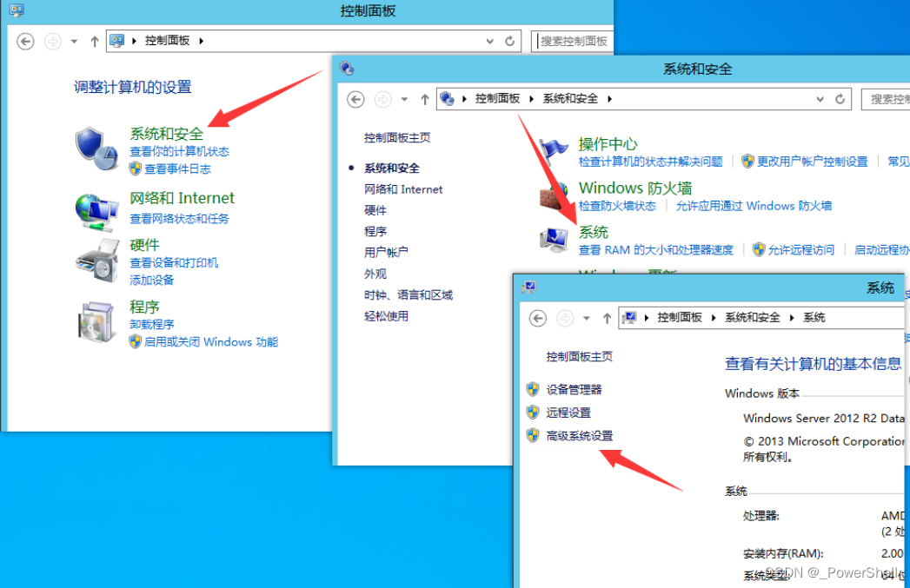910x588 pixels.
Task: Expand breadcrumb arrow after 系统和安全 in 系统 window
Action: point(792,318)
